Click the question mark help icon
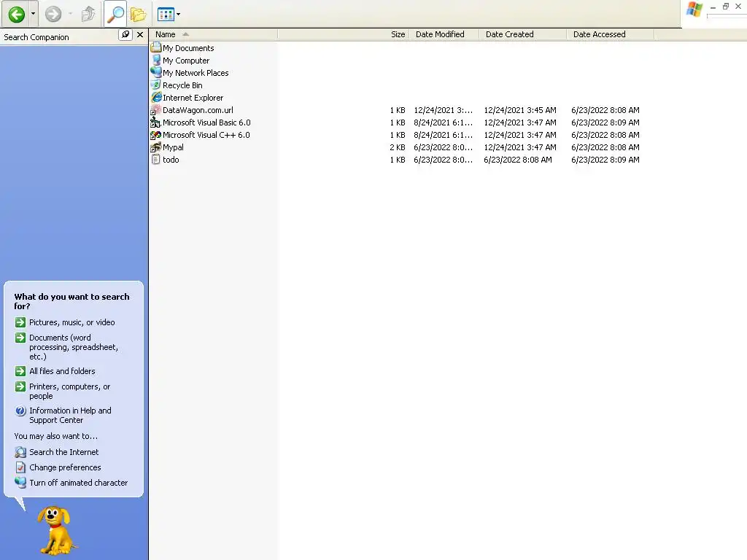The image size is (747, 560). 20,411
